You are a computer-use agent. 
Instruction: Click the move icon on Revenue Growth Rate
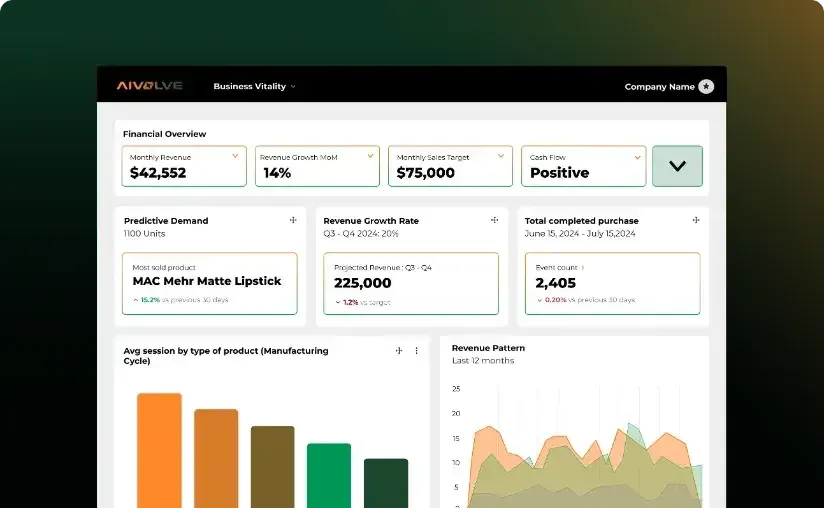coord(495,220)
